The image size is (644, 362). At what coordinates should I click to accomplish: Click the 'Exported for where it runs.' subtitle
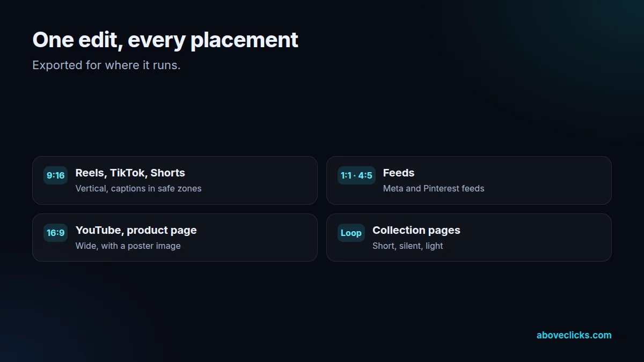pos(106,65)
